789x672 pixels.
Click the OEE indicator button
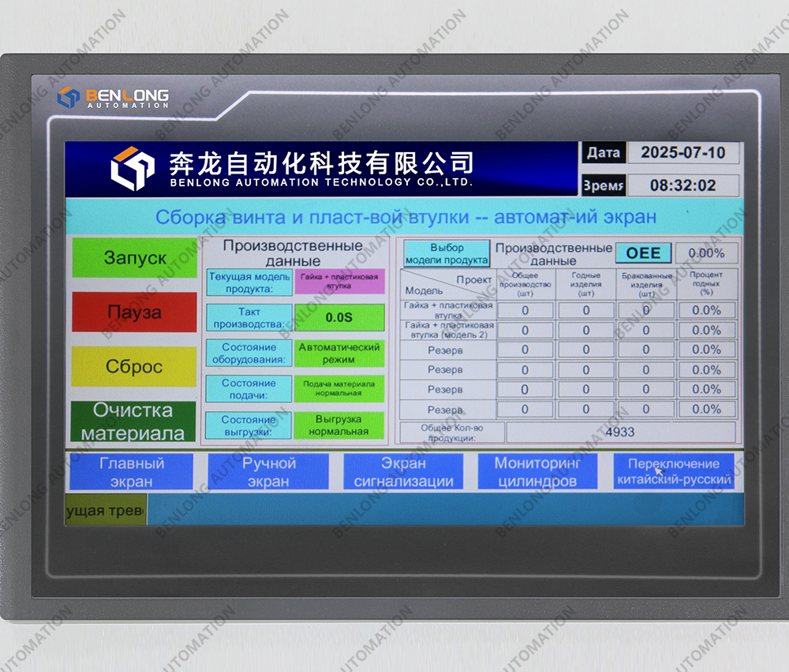pos(643,253)
